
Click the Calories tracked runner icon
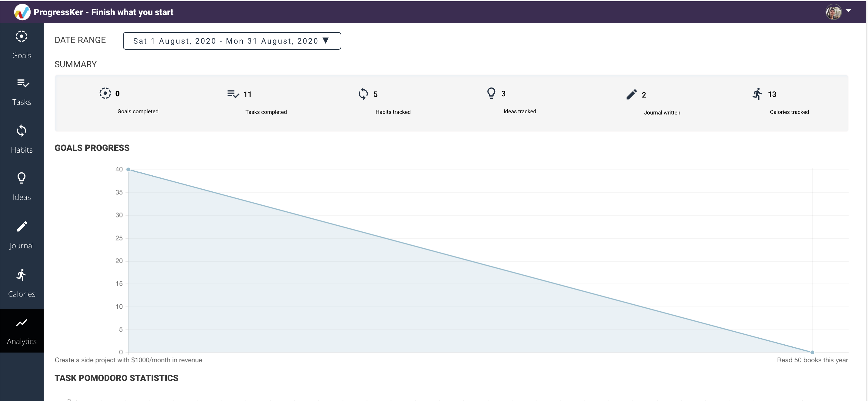point(757,94)
